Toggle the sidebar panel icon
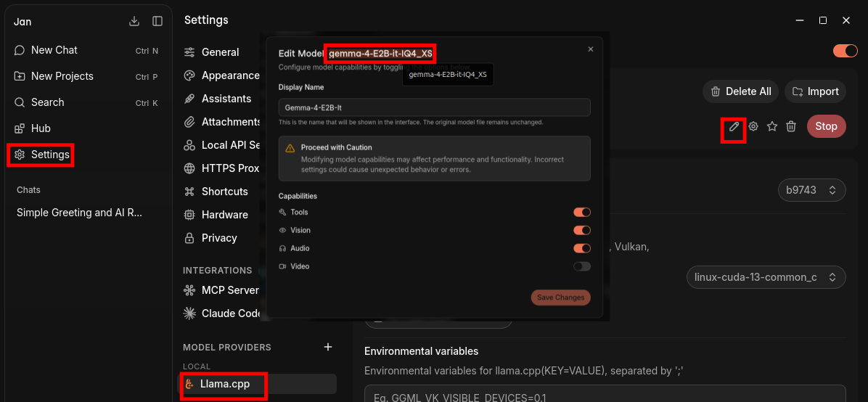This screenshot has height=402, width=868. [x=157, y=21]
